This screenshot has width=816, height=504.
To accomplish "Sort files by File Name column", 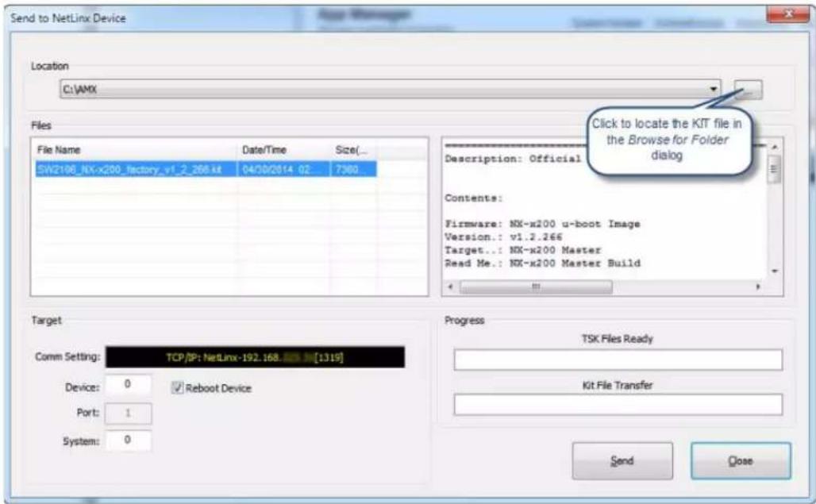I will 135,150.
